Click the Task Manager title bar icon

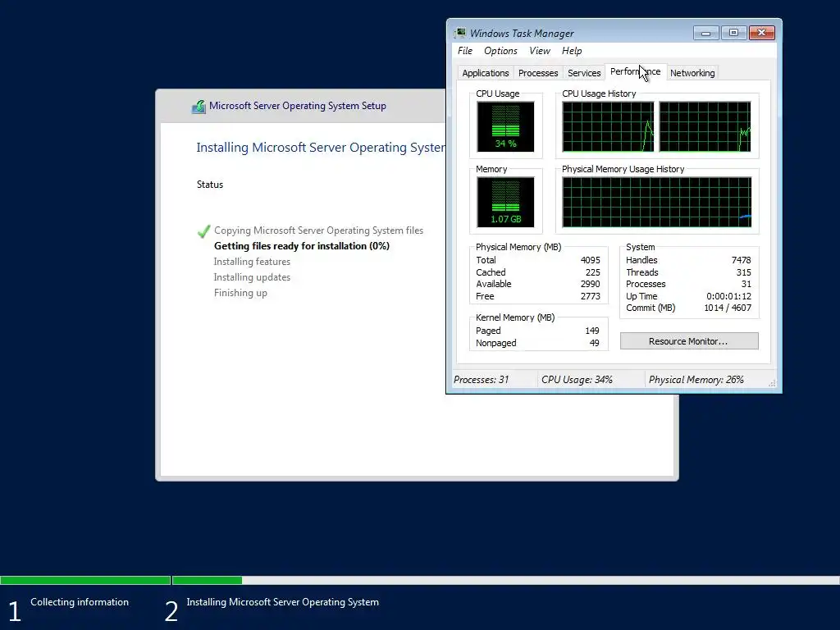click(x=460, y=33)
